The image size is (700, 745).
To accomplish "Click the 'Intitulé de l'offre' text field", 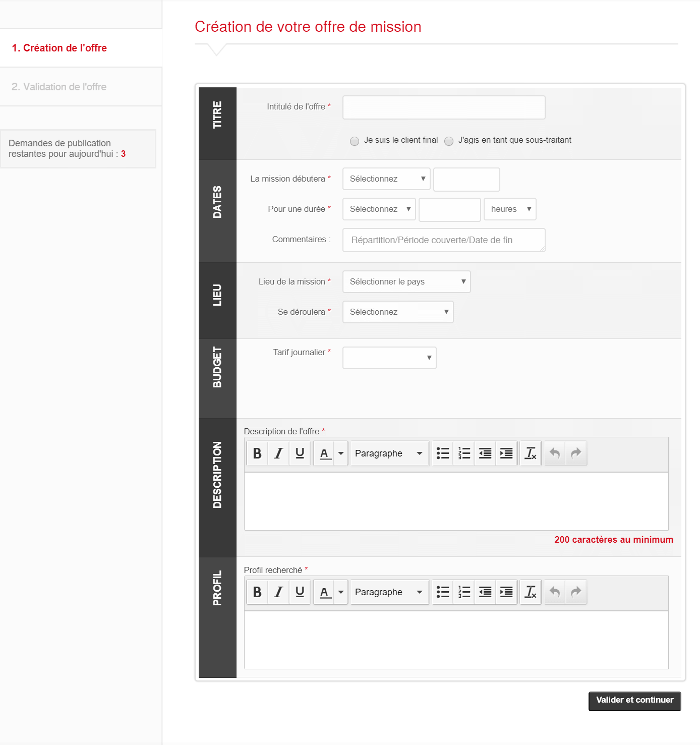I will (444, 107).
